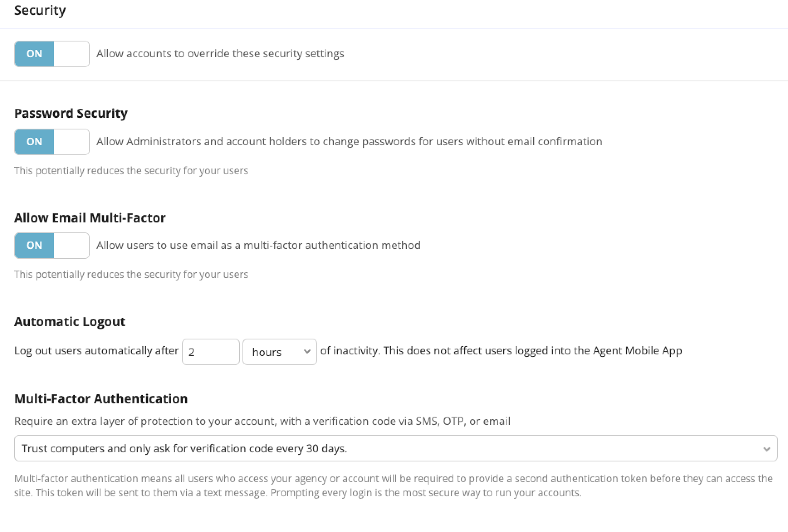The image size is (788, 532).
Task: Click the automatic logout duration number field
Action: click(x=210, y=352)
